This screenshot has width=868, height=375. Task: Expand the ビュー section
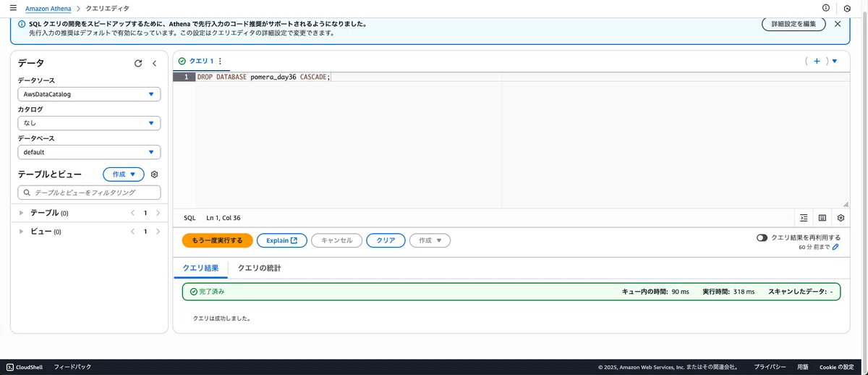[x=22, y=232]
